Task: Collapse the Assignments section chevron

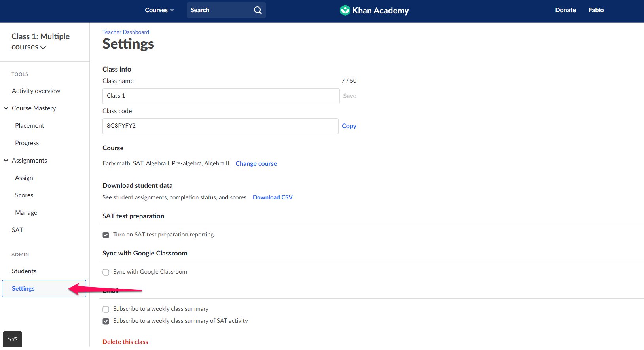Action: coord(6,160)
